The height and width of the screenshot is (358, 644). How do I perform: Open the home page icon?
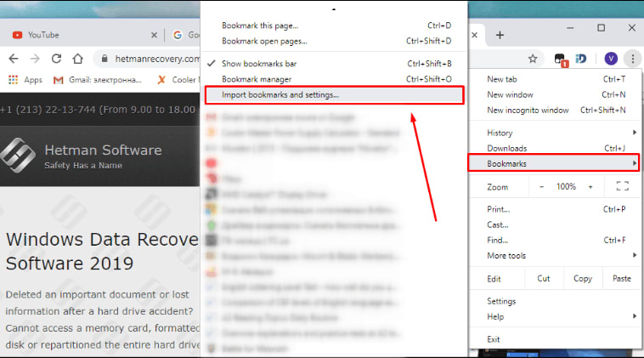pyautogui.click(x=77, y=59)
